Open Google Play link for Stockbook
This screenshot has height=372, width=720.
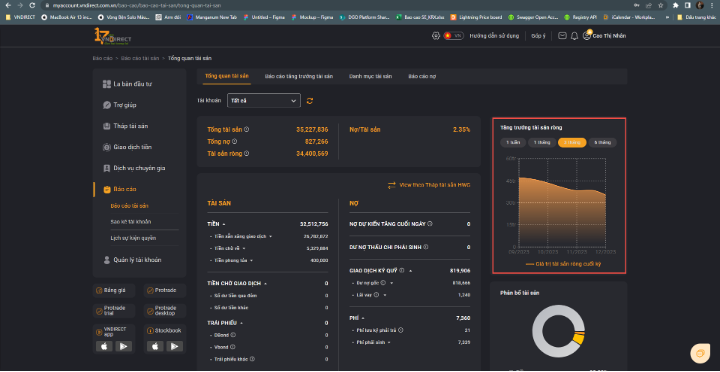click(174, 346)
